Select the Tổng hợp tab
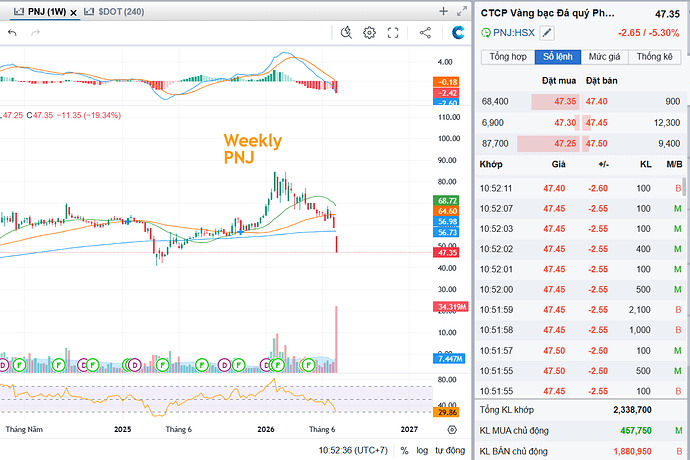The image size is (690, 460). [508, 57]
